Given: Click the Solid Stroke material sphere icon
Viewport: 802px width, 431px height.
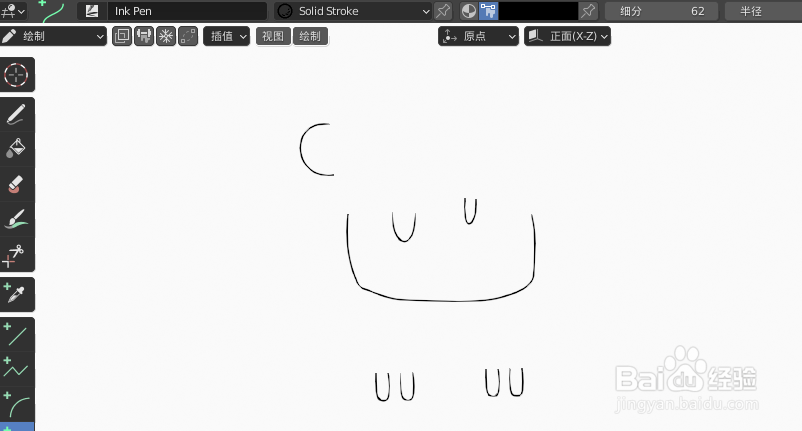Looking at the screenshot, I should tap(285, 11).
